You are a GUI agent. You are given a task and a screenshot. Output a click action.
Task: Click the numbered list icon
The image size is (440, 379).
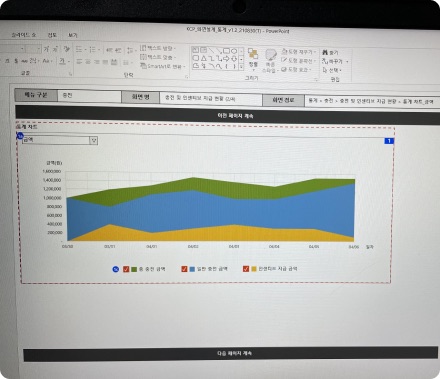coord(93,49)
